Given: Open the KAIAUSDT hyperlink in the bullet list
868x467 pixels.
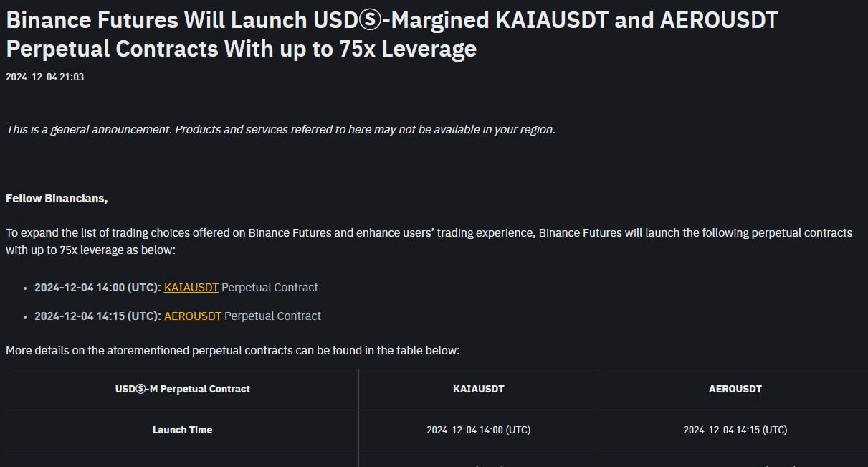Looking at the screenshot, I should (191, 287).
